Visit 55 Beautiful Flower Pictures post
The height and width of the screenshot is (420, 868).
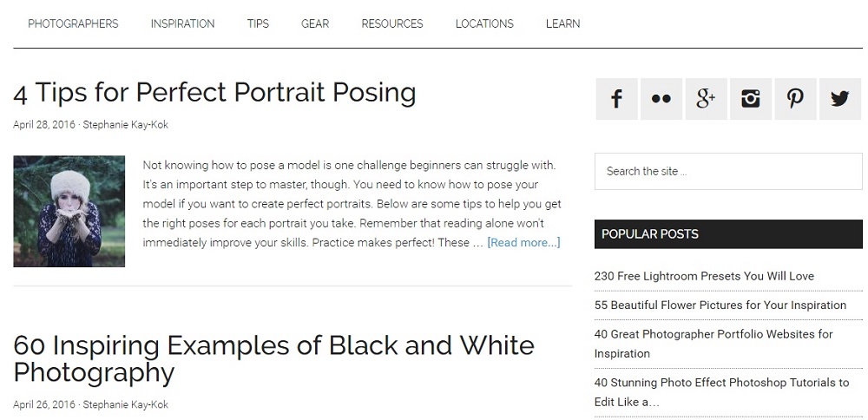[720, 305]
